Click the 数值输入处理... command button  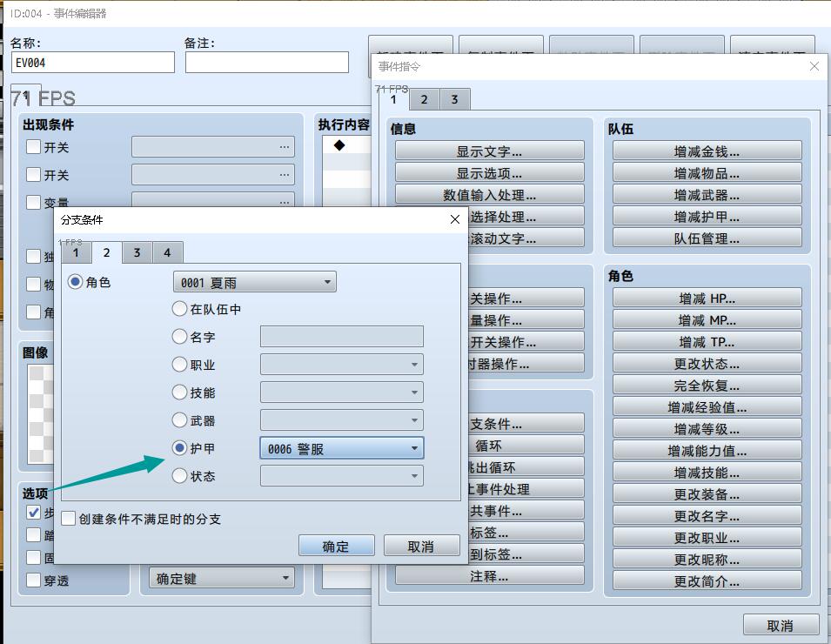click(490, 195)
